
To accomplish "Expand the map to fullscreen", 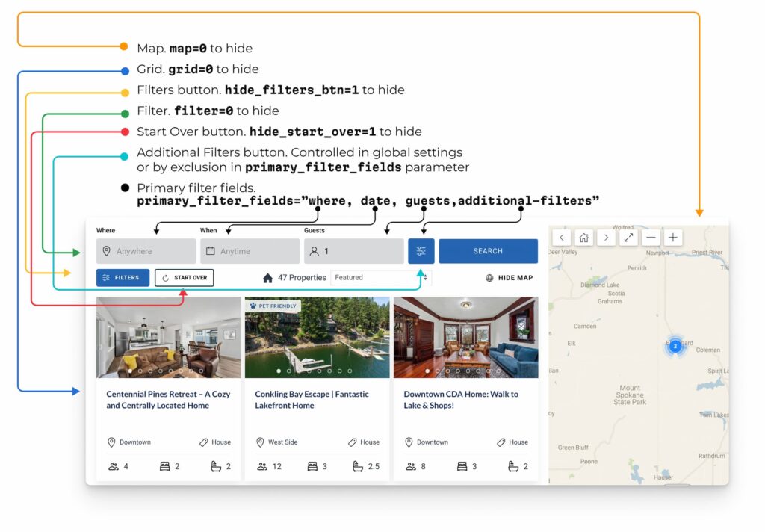I will [x=628, y=238].
